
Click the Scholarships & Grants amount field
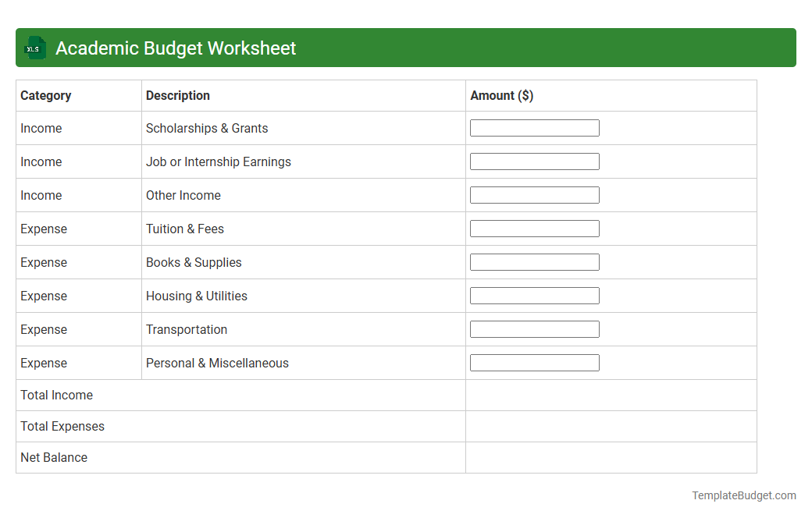click(x=534, y=127)
